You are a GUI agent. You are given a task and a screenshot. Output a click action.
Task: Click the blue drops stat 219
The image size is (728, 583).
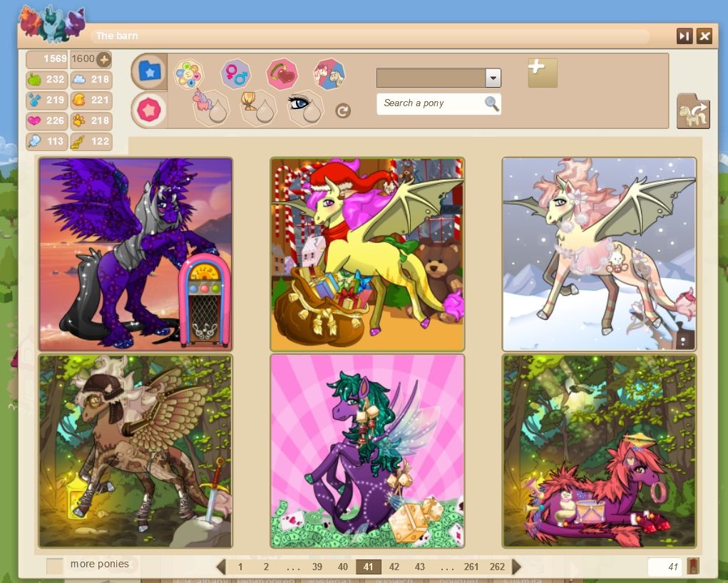46,100
